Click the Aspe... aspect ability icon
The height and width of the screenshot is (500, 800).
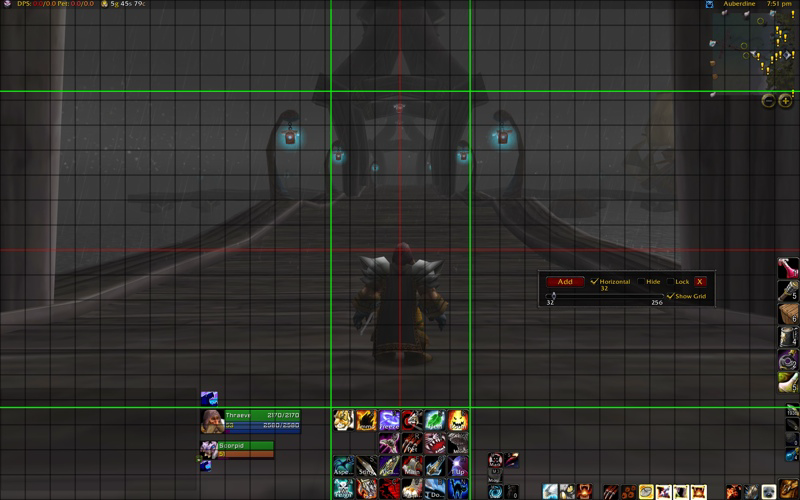click(x=343, y=466)
